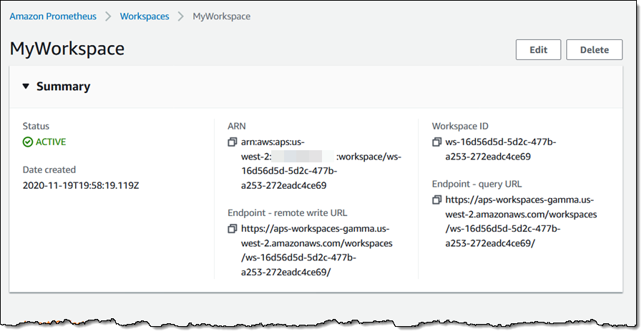
Task: Copy the remote write URL endpoint
Action: (233, 229)
